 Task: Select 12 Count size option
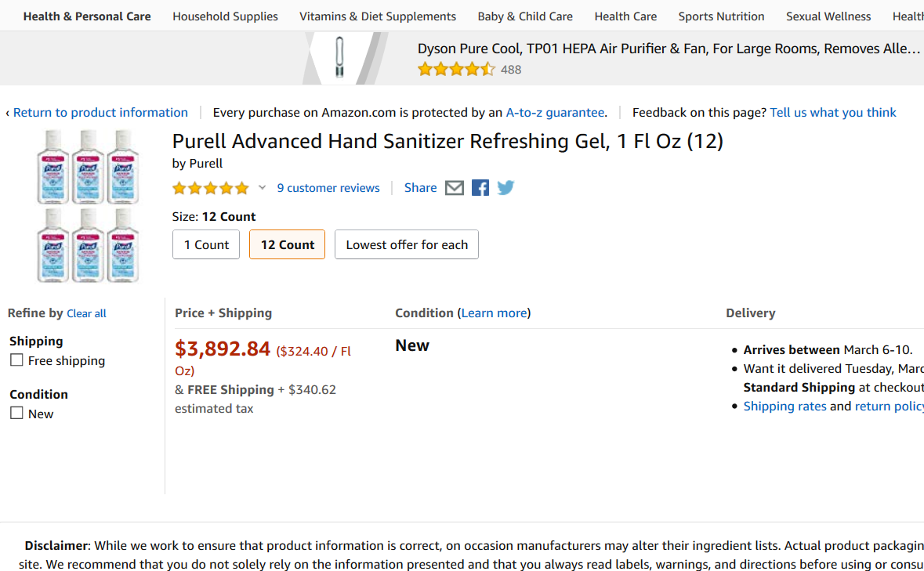287,244
